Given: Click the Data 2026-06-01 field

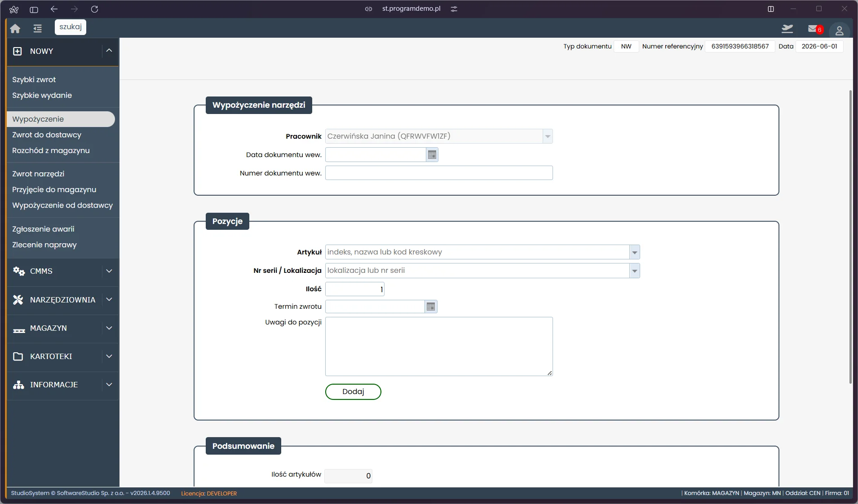Looking at the screenshot, I should [819, 46].
